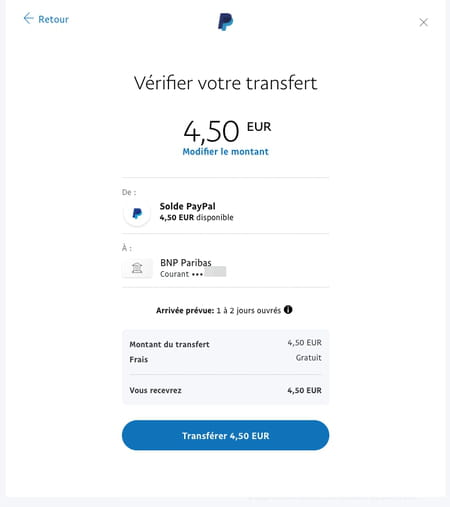Image resolution: width=450 pixels, height=507 pixels.
Task: Click the PayPal logo at the top
Action: click(x=225, y=22)
